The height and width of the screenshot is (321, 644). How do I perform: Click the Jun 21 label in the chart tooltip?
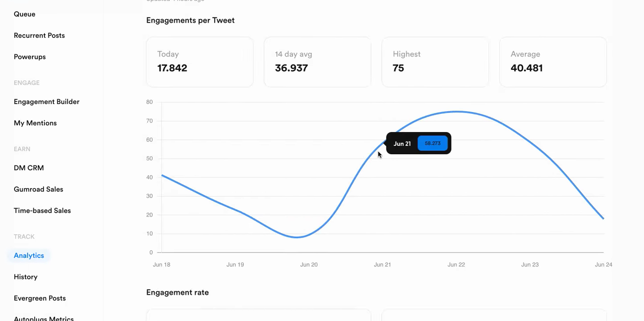[402, 143]
